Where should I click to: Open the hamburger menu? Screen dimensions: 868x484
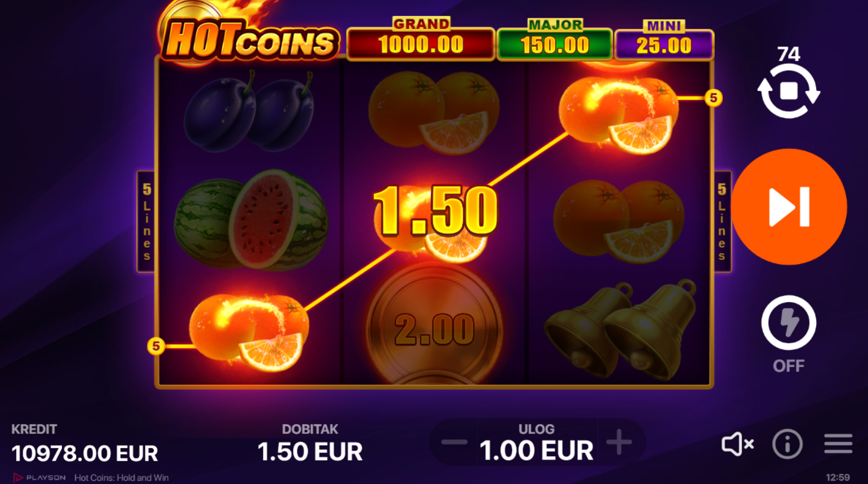point(838,443)
